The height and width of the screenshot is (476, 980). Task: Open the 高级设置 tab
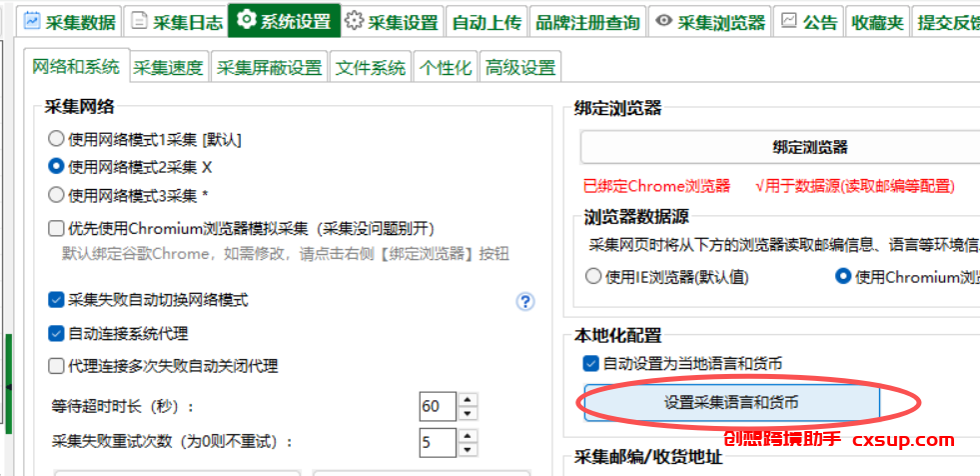519,68
